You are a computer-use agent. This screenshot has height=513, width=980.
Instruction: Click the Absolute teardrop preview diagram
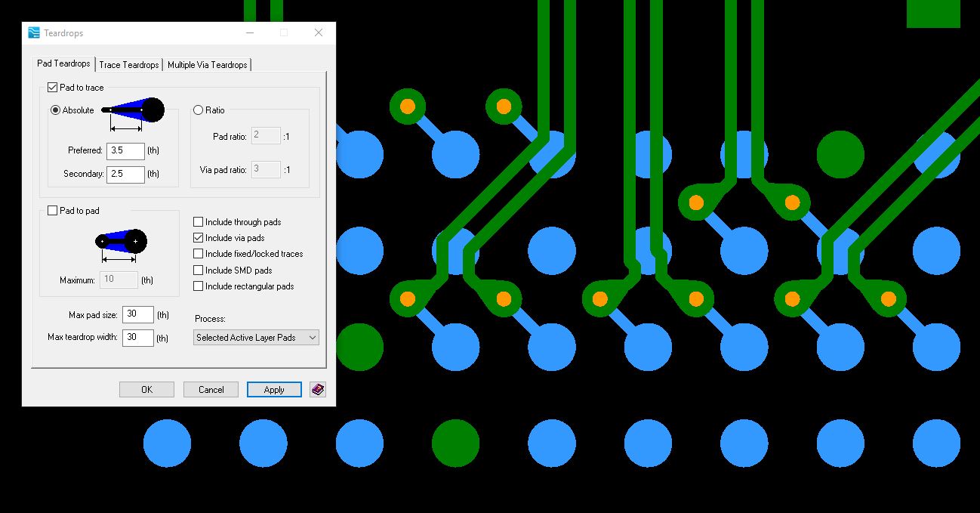[133, 111]
